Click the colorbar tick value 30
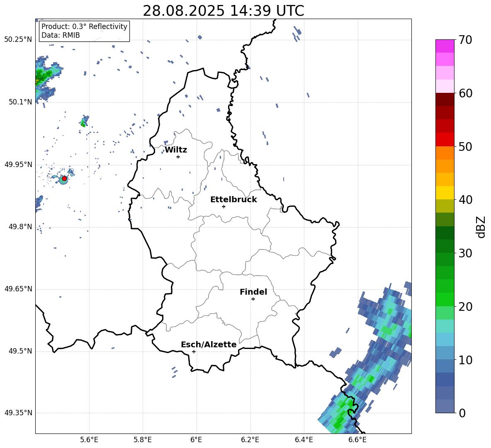This screenshot has width=491, height=448. (465, 253)
